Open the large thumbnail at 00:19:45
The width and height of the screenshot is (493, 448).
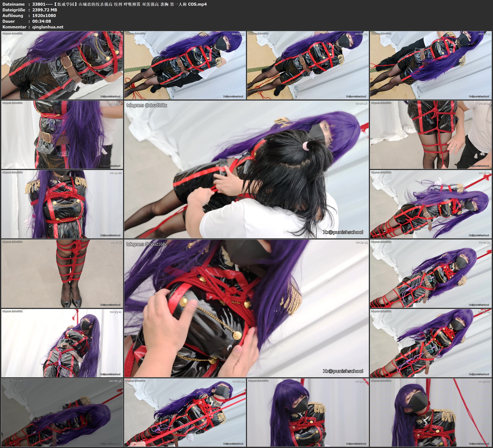tap(246, 308)
